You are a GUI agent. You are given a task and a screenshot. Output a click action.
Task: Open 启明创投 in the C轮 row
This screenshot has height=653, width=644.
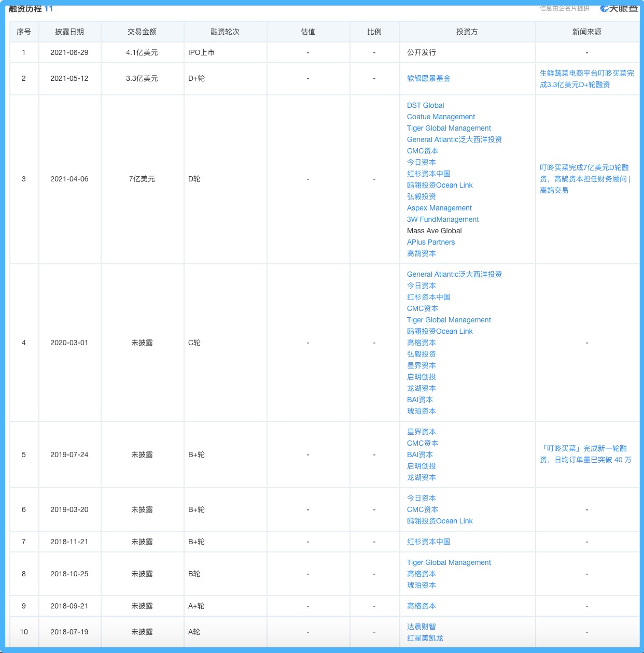coord(421,377)
